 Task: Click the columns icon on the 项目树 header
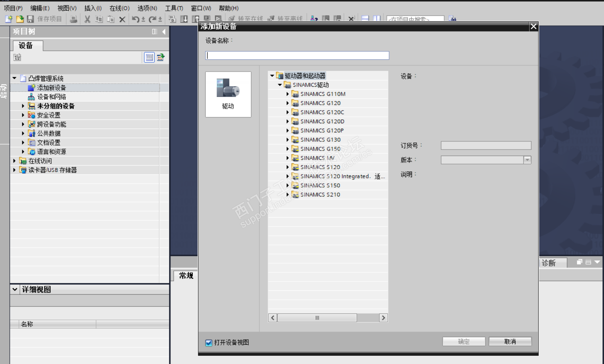[x=155, y=32]
